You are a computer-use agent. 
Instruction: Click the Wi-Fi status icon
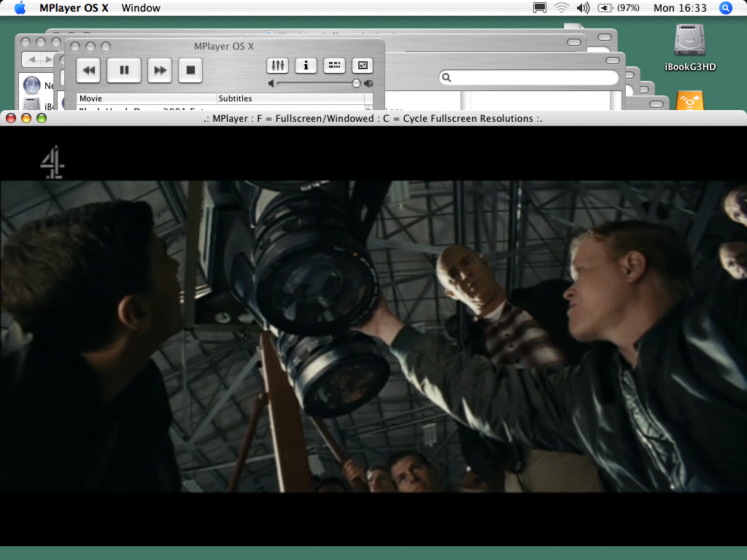pos(561,8)
